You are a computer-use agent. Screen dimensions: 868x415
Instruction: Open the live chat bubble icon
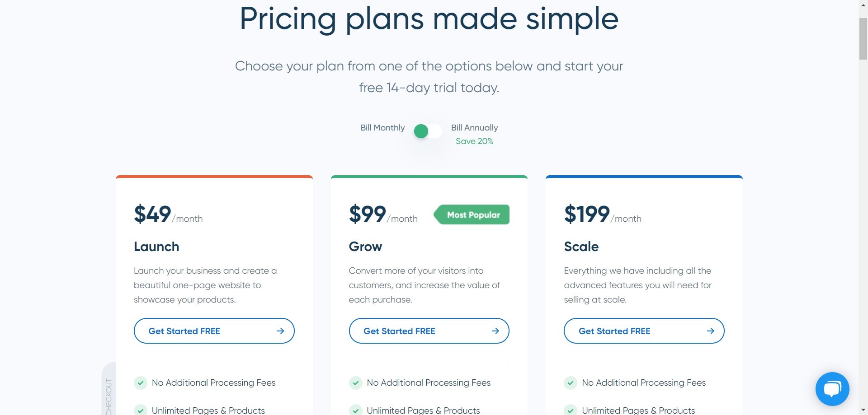[832, 389]
